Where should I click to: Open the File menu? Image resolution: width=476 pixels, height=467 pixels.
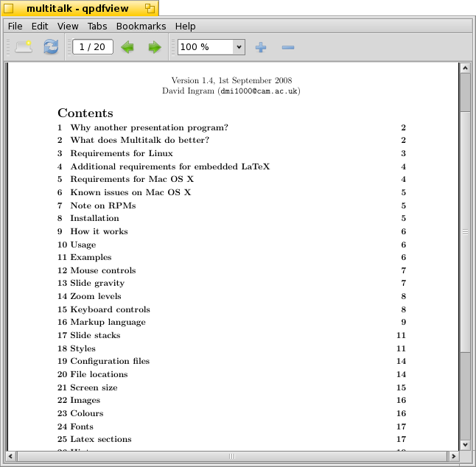tap(15, 27)
